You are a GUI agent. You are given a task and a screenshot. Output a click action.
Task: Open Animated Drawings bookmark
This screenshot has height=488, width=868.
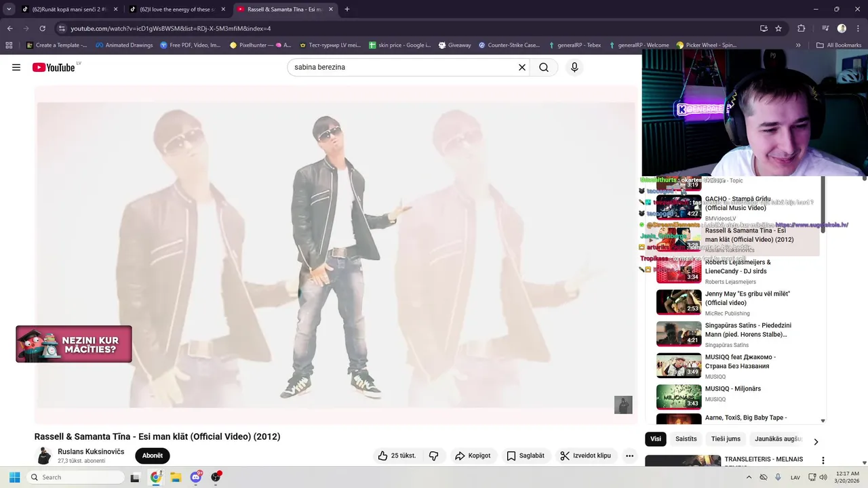124,45
